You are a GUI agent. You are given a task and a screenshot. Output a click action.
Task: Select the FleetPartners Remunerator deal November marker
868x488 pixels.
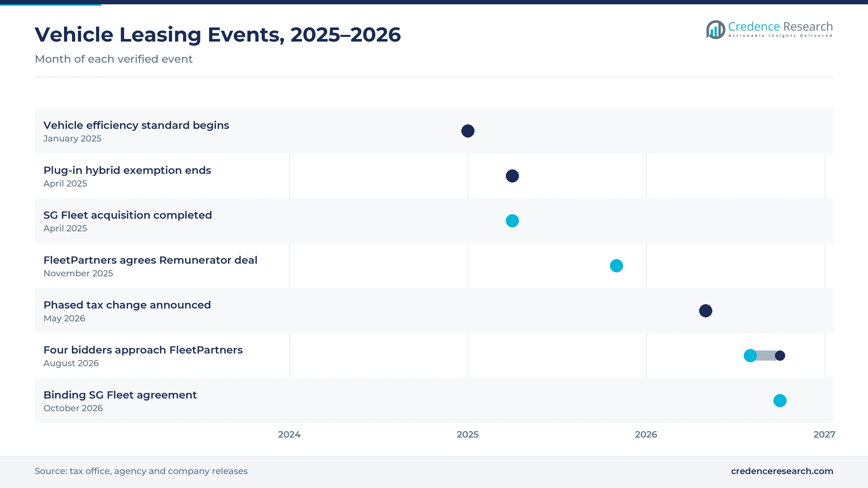pyautogui.click(x=616, y=266)
